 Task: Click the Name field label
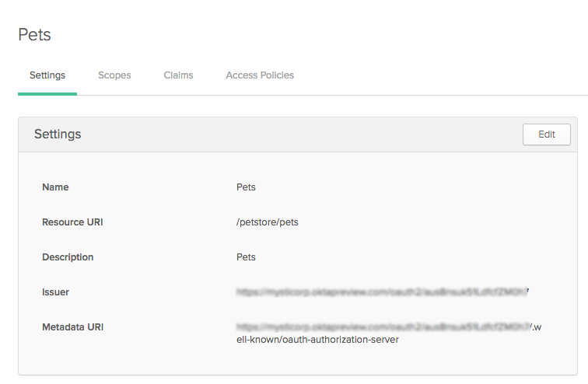pos(55,187)
